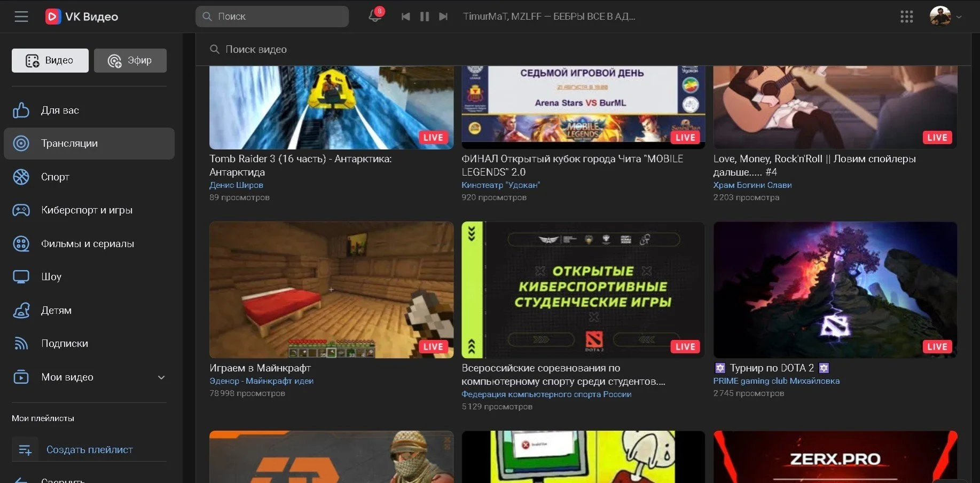Click the gamepad Киберспорт icon
The width and height of the screenshot is (980, 483).
[21, 210]
